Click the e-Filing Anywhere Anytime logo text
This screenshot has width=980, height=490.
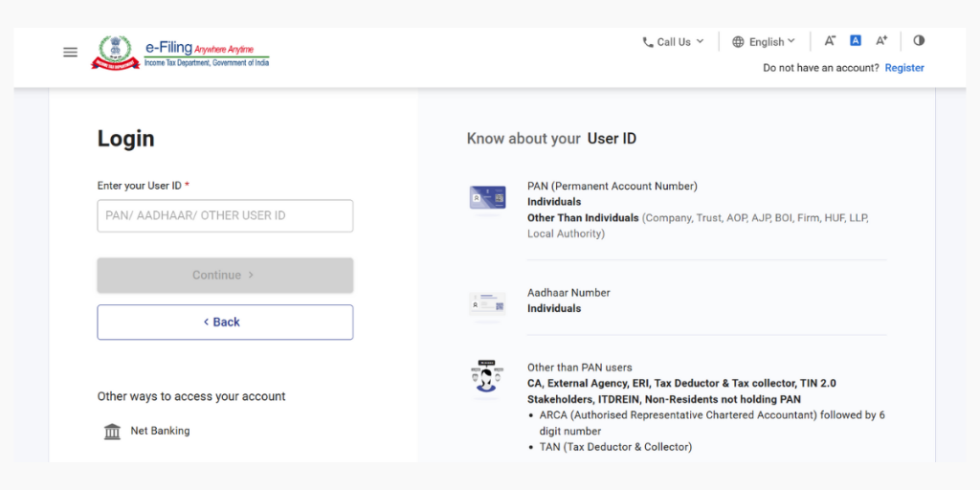coord(207,53)
